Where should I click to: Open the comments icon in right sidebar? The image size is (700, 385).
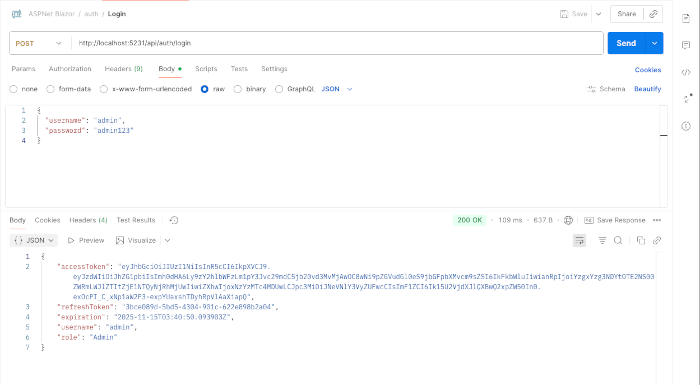click(686, 45)
